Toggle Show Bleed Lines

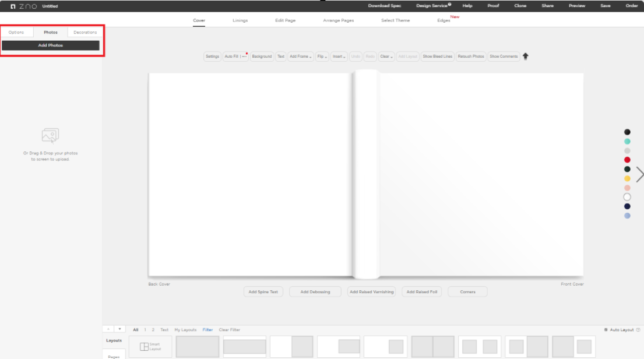tap(437, 57)
